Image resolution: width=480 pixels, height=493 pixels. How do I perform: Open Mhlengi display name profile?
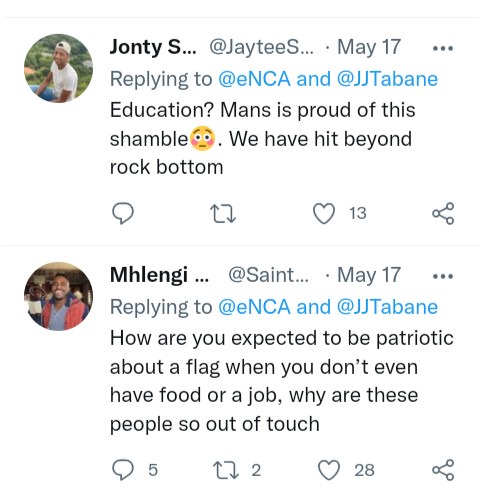coord(159,275)
